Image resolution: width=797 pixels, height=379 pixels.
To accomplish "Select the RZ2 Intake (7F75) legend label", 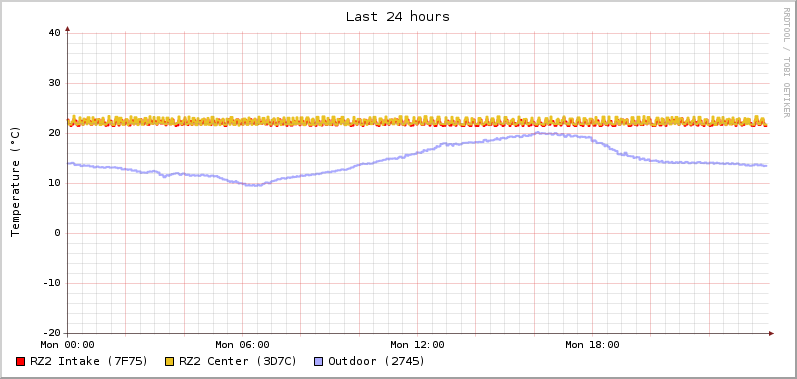I will (x=89, y=361).
